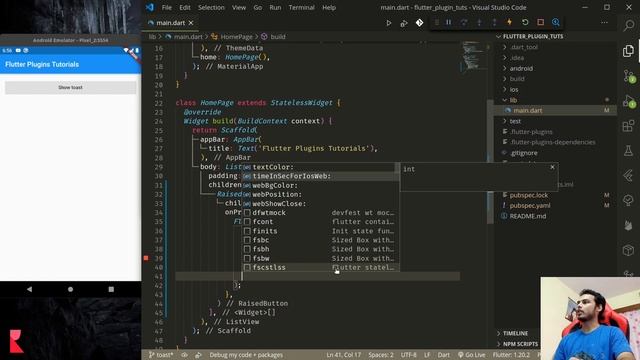The width and height of the screenshot is (640, 360).
Task: Click the Firebase flame sidebar icon
Action: [629, 225]
